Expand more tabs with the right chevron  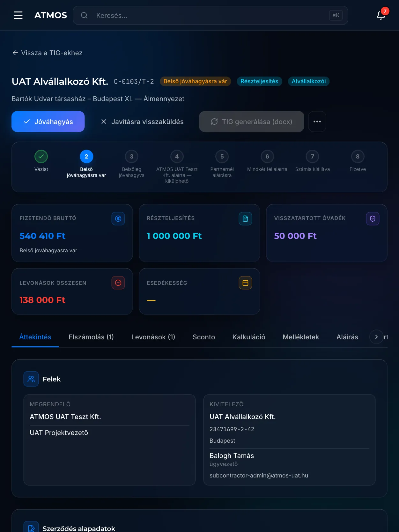click(376, 337)
